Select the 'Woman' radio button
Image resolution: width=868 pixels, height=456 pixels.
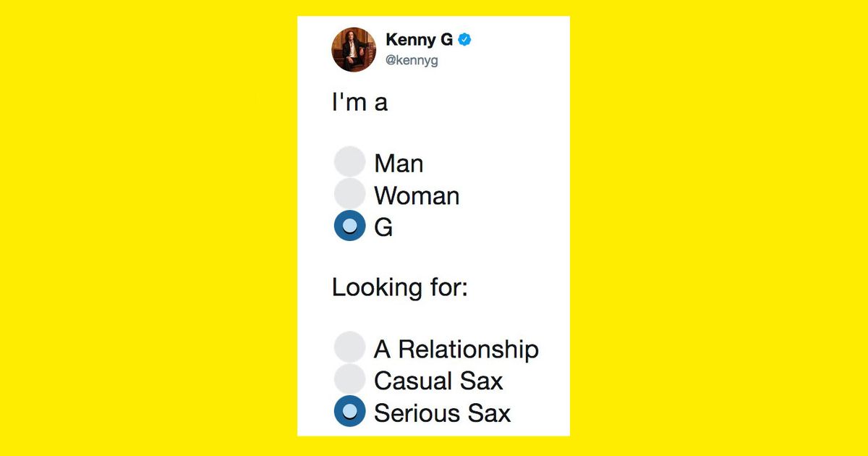tap(349, 193)
